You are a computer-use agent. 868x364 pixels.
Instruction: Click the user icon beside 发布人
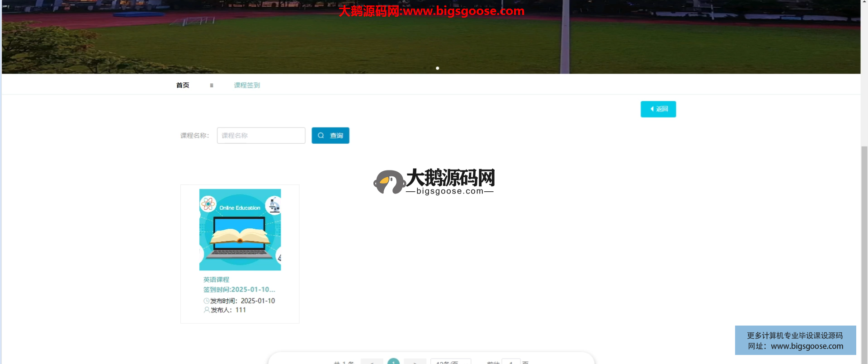pyautogui.click(x=207, y=310)
